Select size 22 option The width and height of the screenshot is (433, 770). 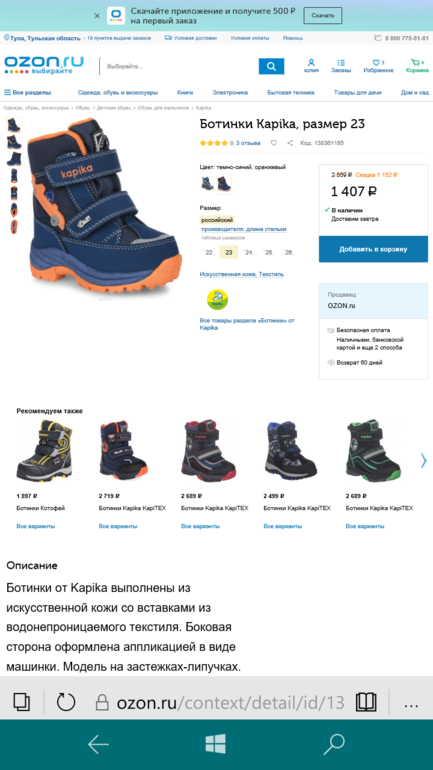[209, 252]
